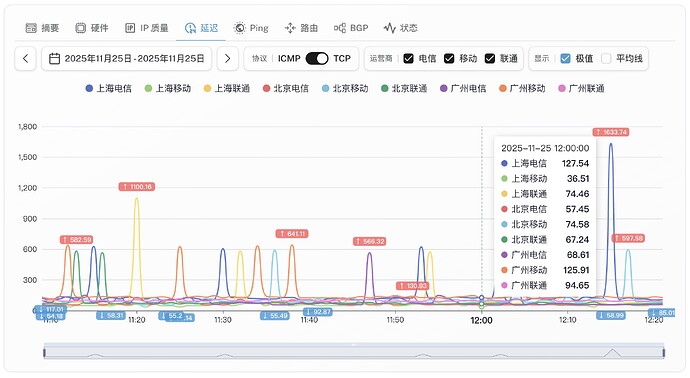The width and height of the screenshot is (690, 378).
Task: Go to next date with right chevron
Action: [228, 59]
